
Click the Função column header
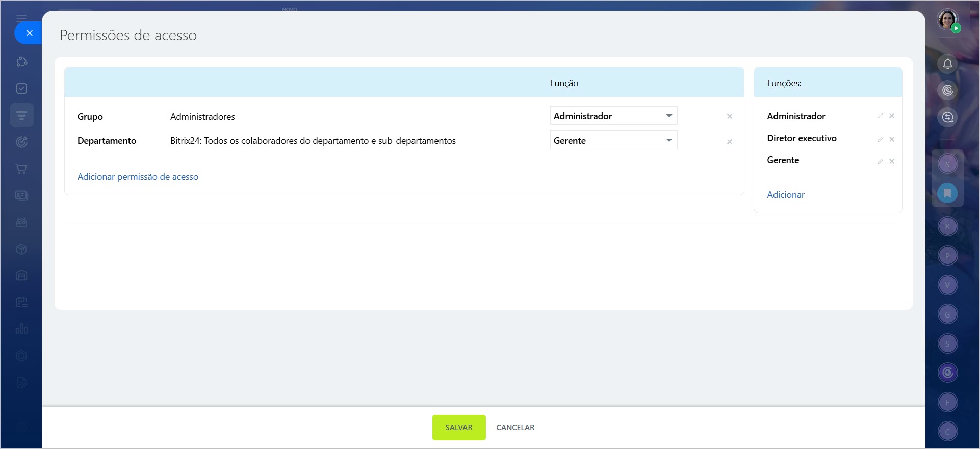(x=564, y=83)
